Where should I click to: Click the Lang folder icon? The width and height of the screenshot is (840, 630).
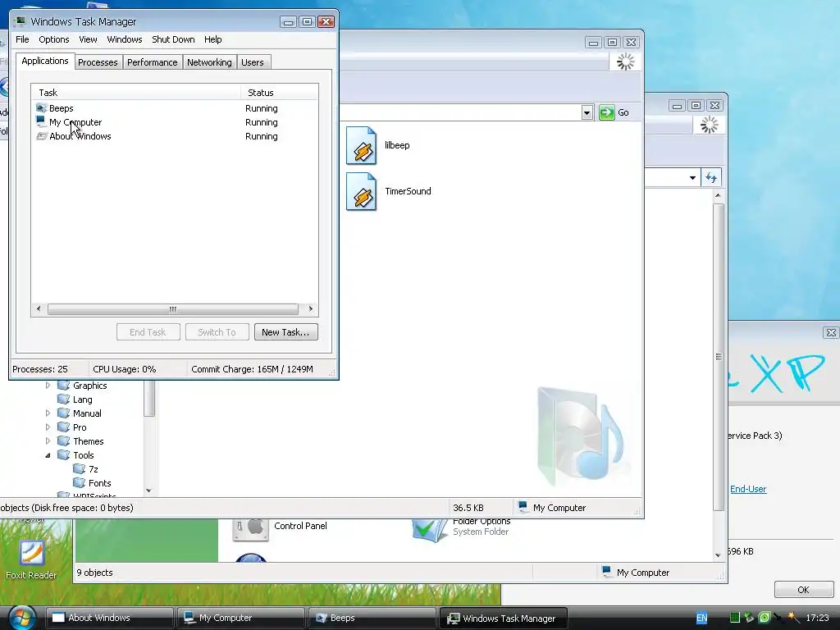(x=64, y=399)
